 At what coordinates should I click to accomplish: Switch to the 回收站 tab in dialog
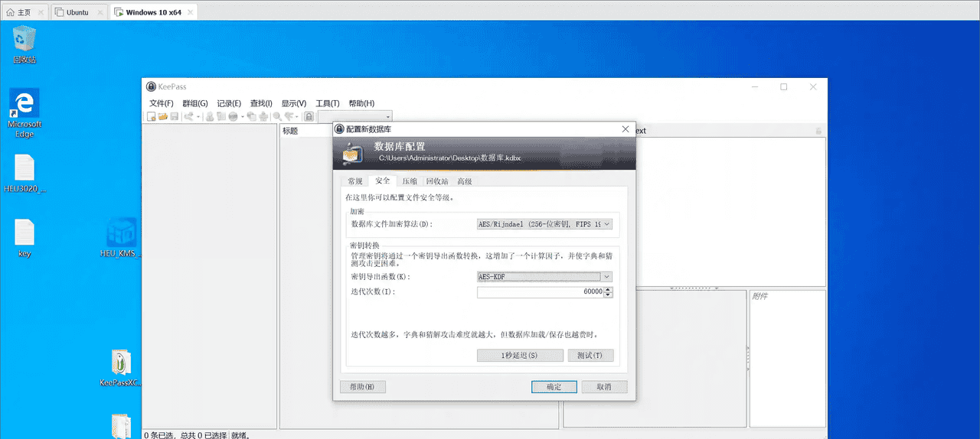(x=437, y=181)
